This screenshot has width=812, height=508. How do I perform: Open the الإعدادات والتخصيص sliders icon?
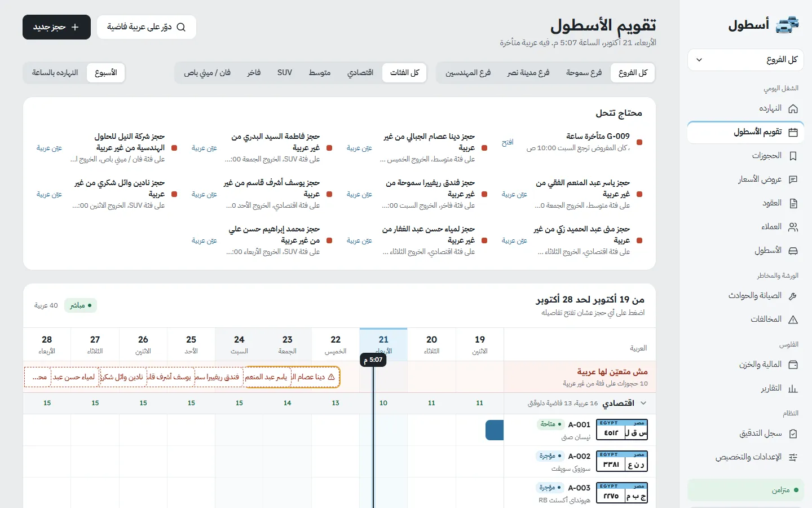[793, 457]
